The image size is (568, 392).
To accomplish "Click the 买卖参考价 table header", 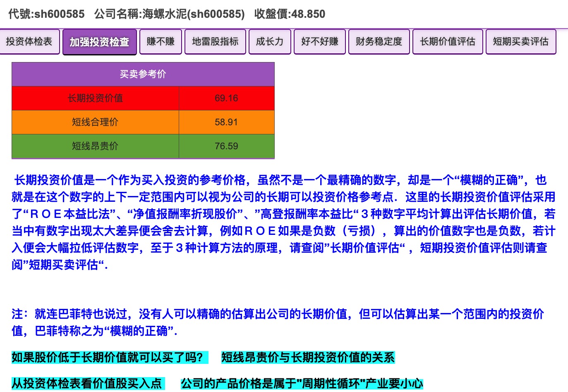I will pos(143,74).
